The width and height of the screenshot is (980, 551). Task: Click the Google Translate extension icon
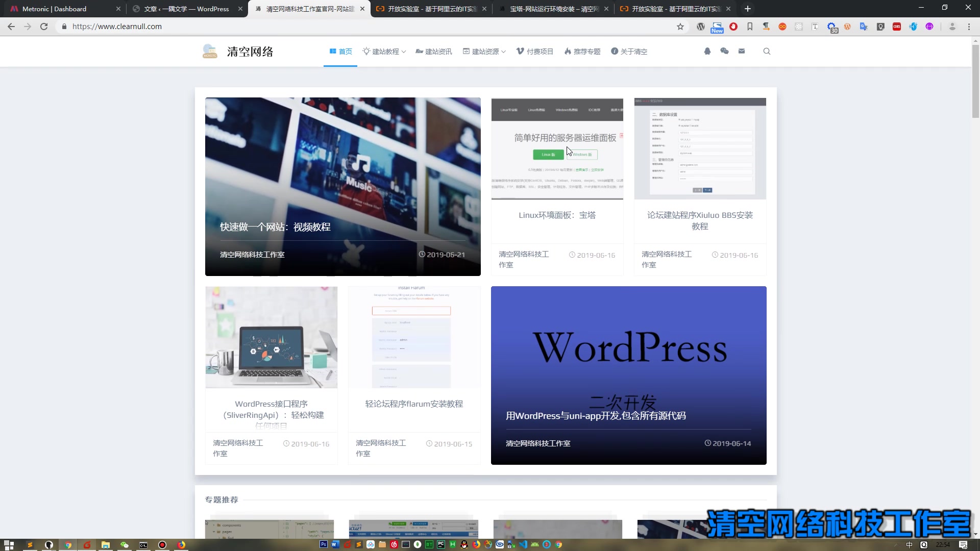click(x=864, y=27)
